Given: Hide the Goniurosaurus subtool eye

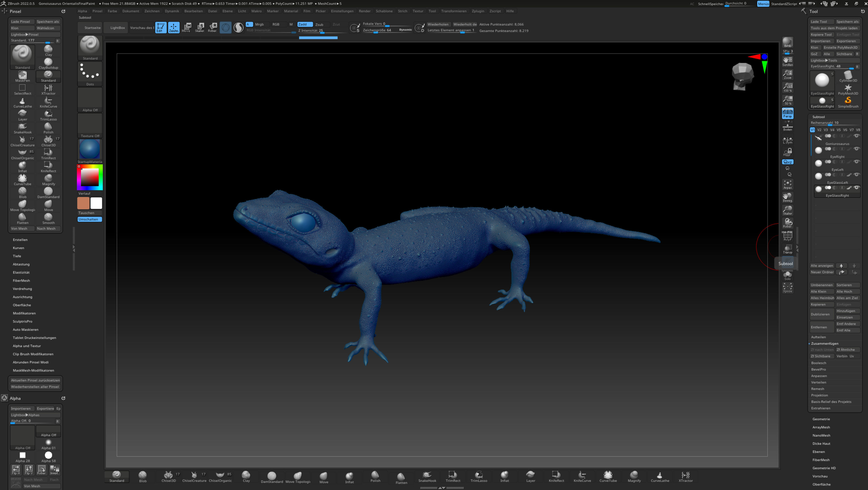Looking at the screenshot, I should (x=856, y=136).
